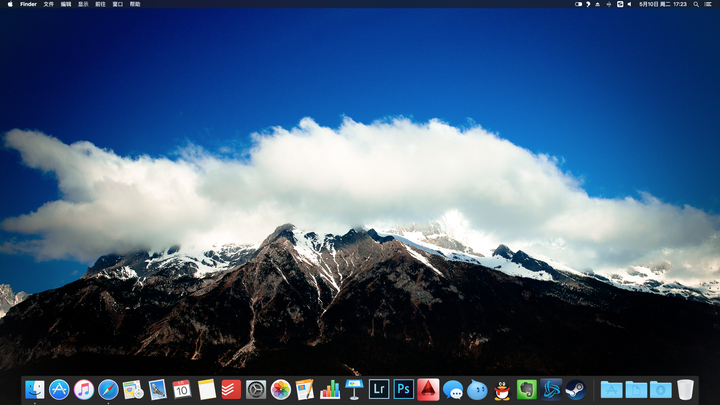The image size is (720, 405).
Task: Open the 文件 (File) menu
Action: (49, 4)
